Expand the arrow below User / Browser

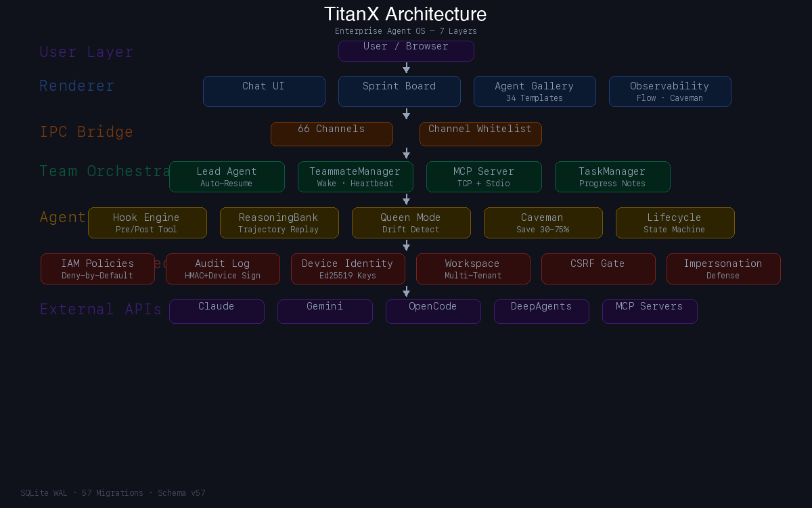pyautogui.click(x=406, y=67)
